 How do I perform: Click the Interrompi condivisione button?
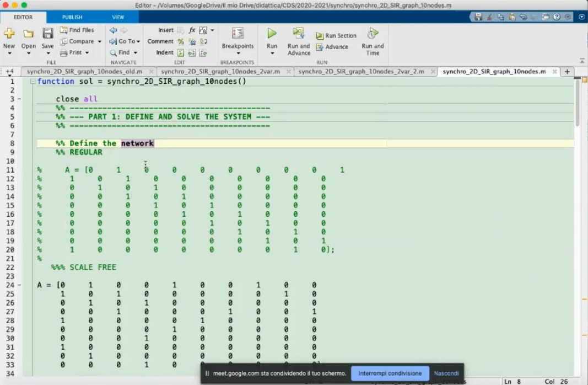[x=390, y=373]
